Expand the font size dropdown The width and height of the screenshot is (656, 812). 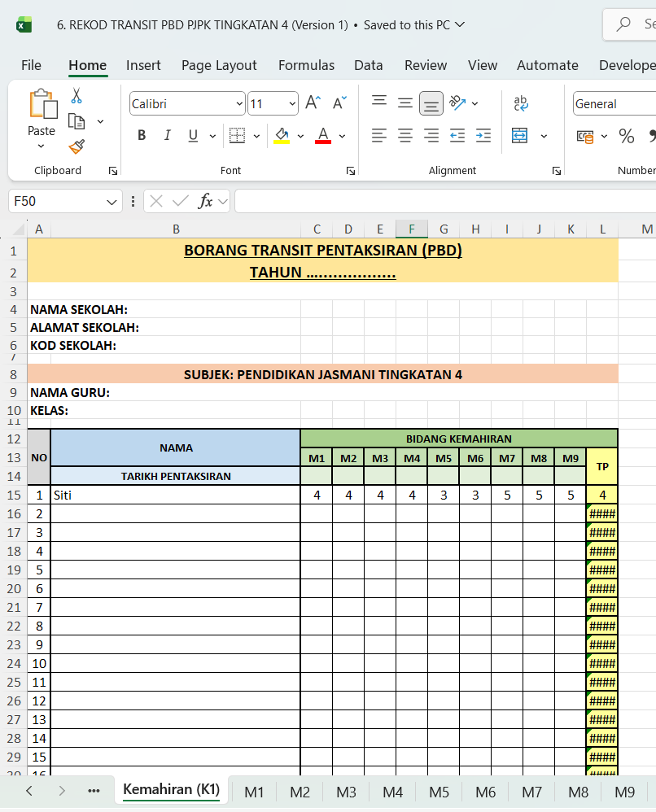292,104
